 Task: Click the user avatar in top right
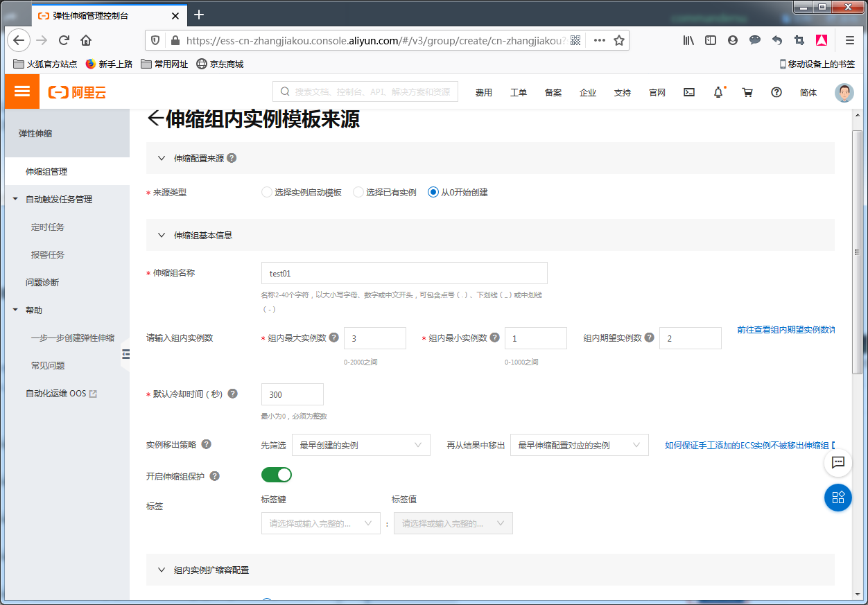[844, 93]
